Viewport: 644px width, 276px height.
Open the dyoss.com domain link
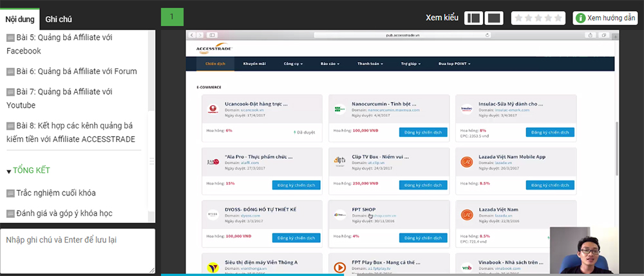[x=251, y=215]
